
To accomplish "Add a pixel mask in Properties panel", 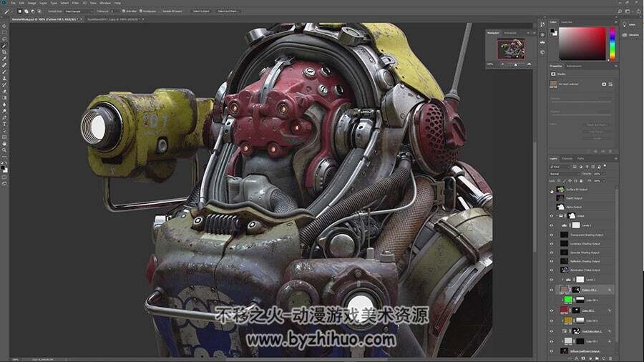I will pos(604,84).
